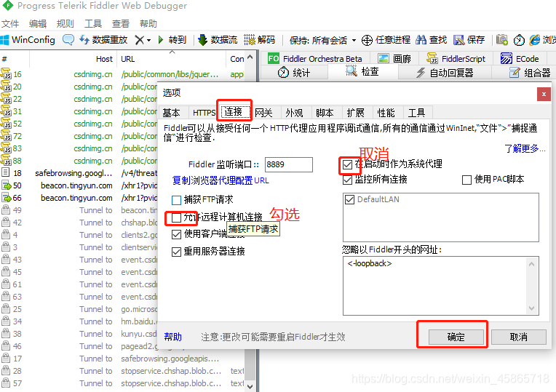Open the ECode tab

point(520,58)
